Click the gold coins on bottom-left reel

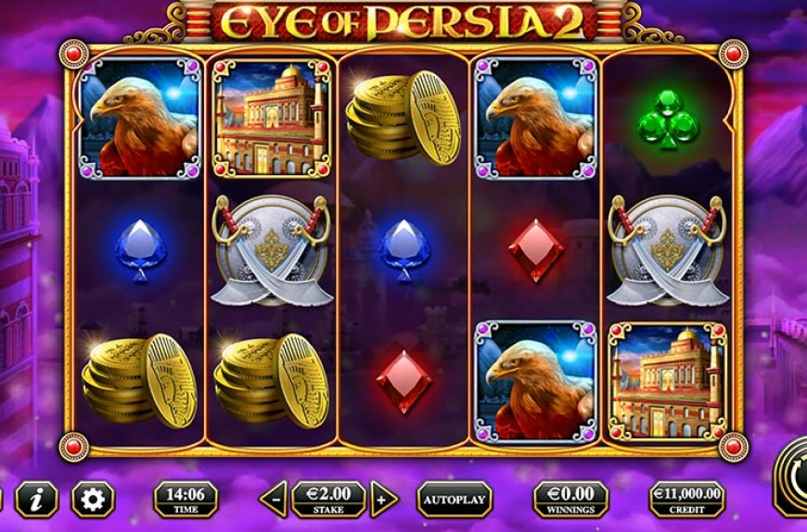coord(139,381)
